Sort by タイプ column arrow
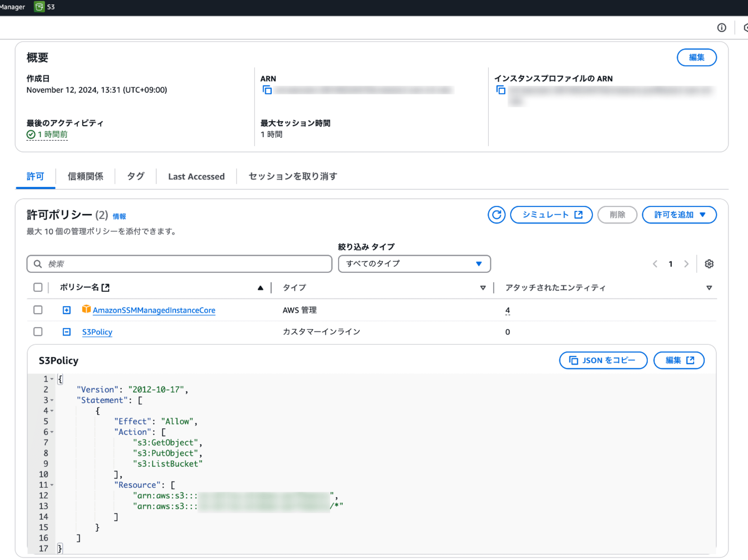The height and width of the screenshot is (560, 748). 483,288
